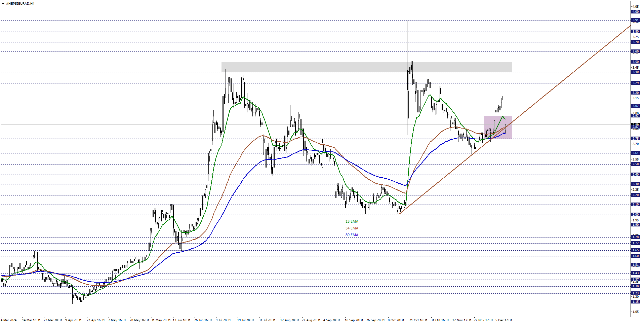Click the 27 Mar 20:31 date label
Viewport: 644px width, 324px height.
pyautogui.click(x=53, y=320)
